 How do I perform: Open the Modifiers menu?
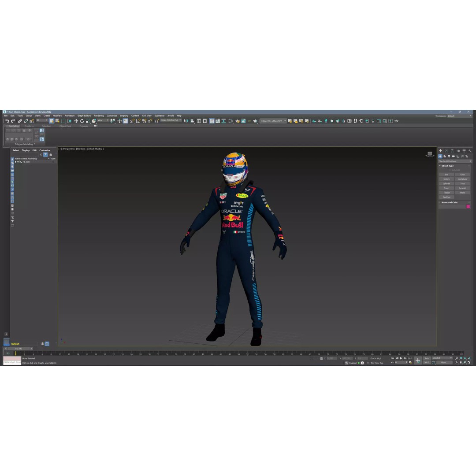tap(57, 115)
